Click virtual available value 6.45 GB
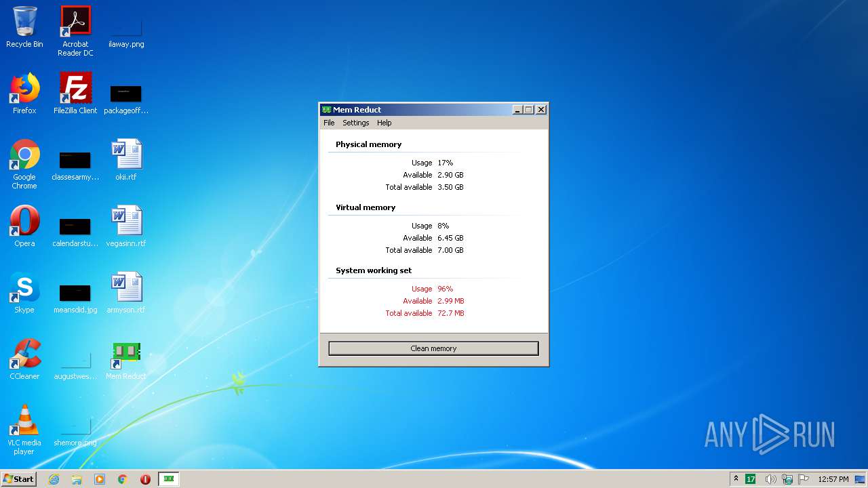Image resolution: width=868 pixels, height=488 pixels. point(450,238)
